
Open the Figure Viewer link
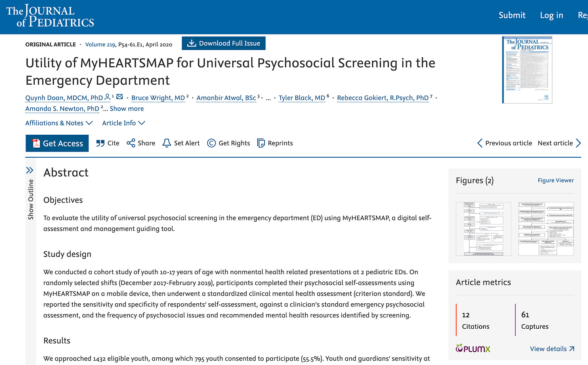(x=556, y=180)
